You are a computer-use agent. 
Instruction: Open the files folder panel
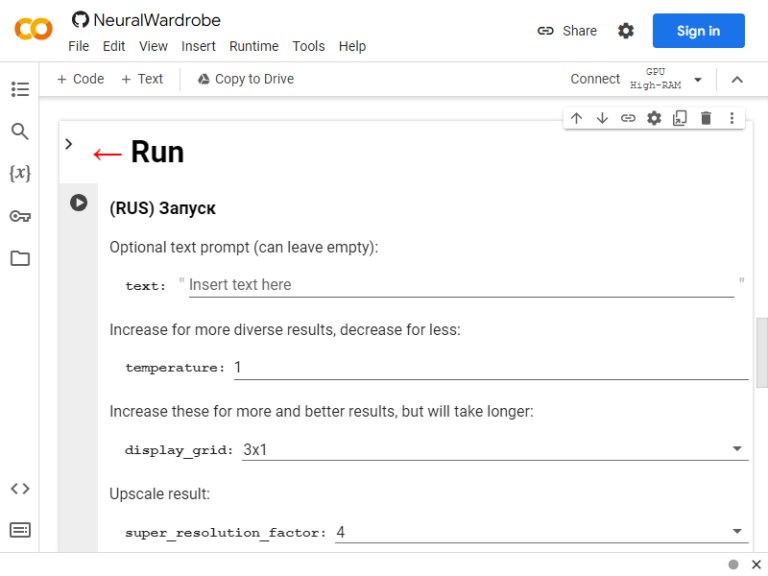tap(20, 258)
